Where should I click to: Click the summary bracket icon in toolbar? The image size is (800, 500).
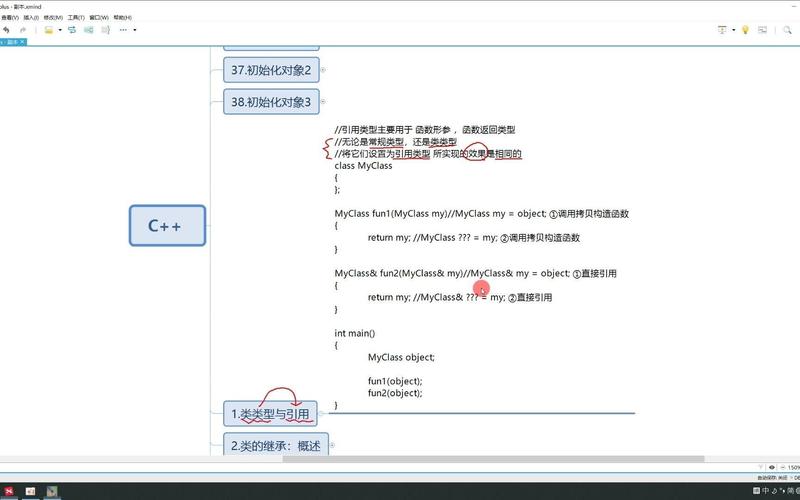click(106, 30)
